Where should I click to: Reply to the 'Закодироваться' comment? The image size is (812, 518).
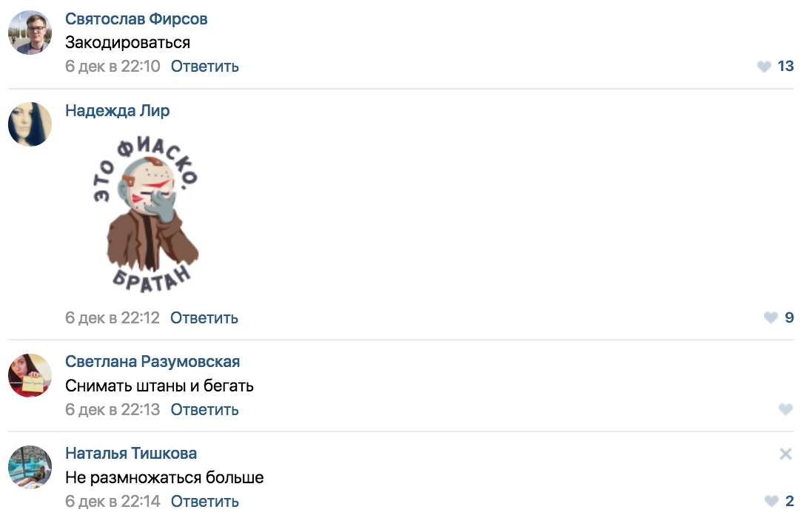204,67
